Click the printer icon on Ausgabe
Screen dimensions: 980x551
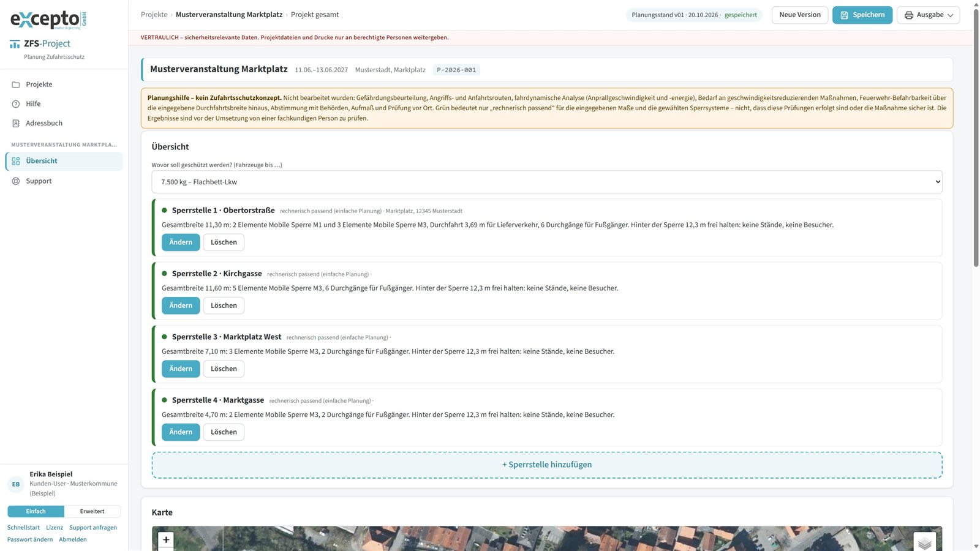(909, 15)
